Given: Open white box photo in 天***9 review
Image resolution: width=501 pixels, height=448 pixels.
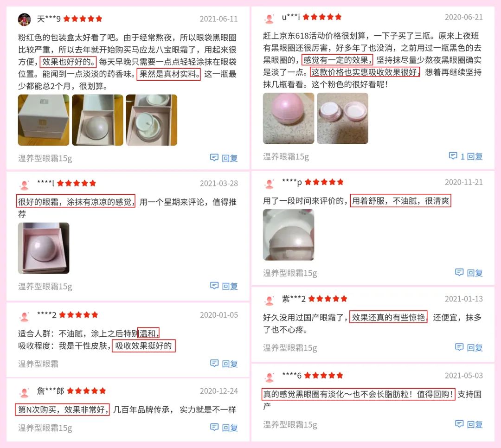Looking at the screenshot, I should click(44, 120).
